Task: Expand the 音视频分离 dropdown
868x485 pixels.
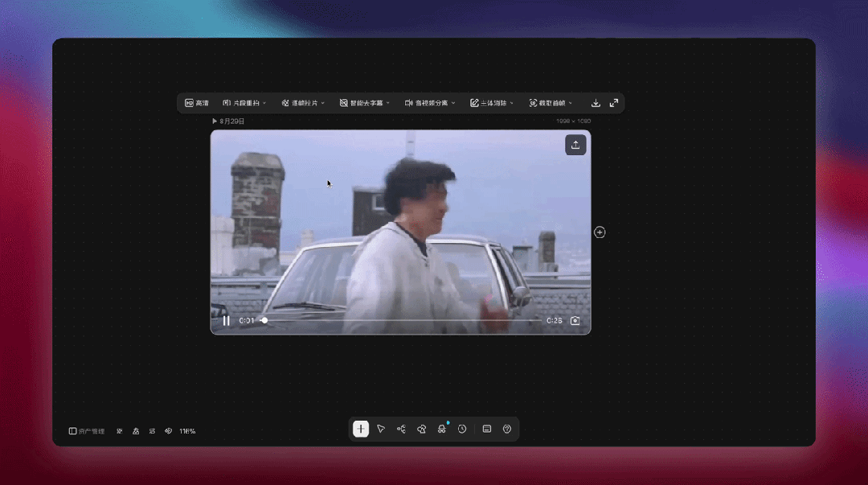Action: 430,103
